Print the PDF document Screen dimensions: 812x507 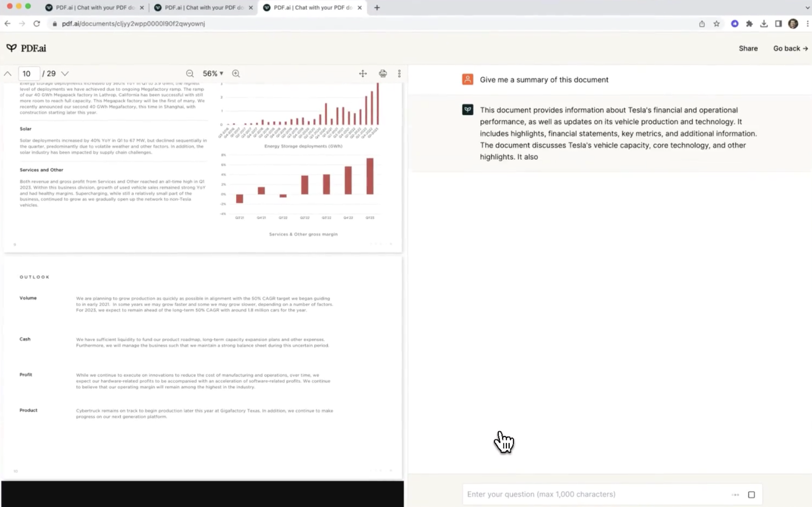tap(383, 73)
